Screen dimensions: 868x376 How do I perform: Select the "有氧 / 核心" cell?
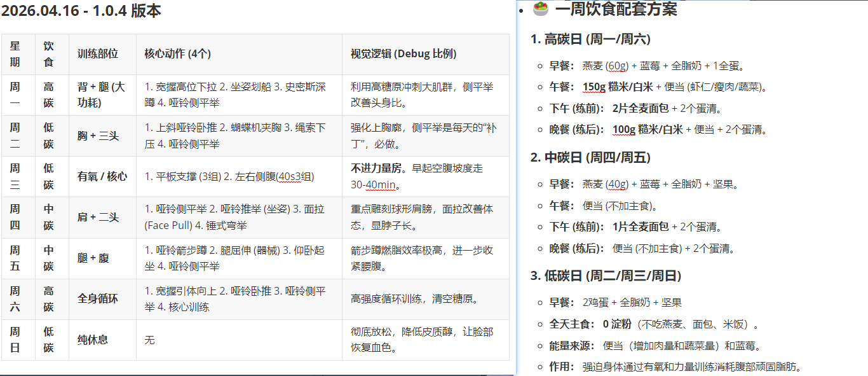click(x=102, y=176)
